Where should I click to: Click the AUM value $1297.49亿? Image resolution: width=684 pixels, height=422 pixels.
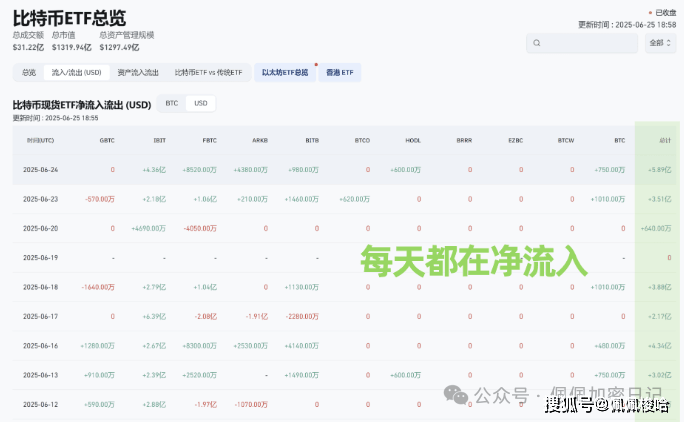(120, 47)
